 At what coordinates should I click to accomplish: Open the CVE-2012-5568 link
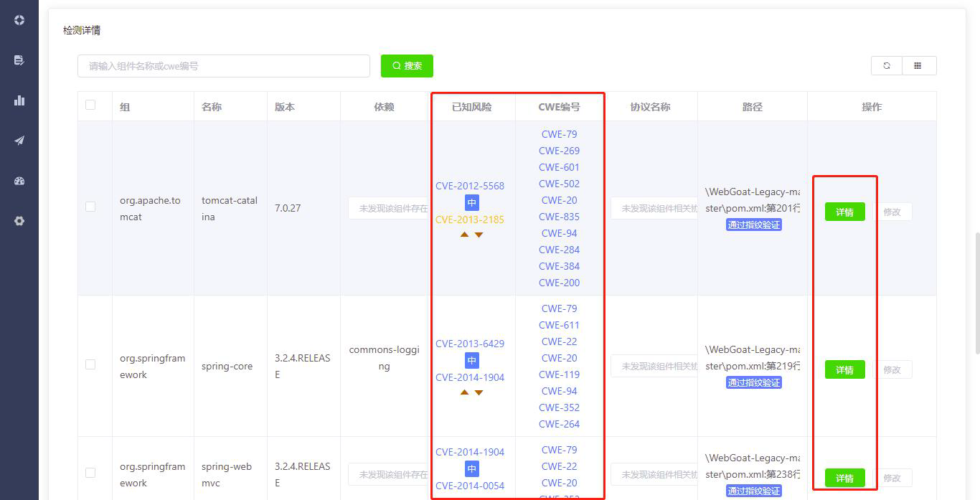point(470,186)
